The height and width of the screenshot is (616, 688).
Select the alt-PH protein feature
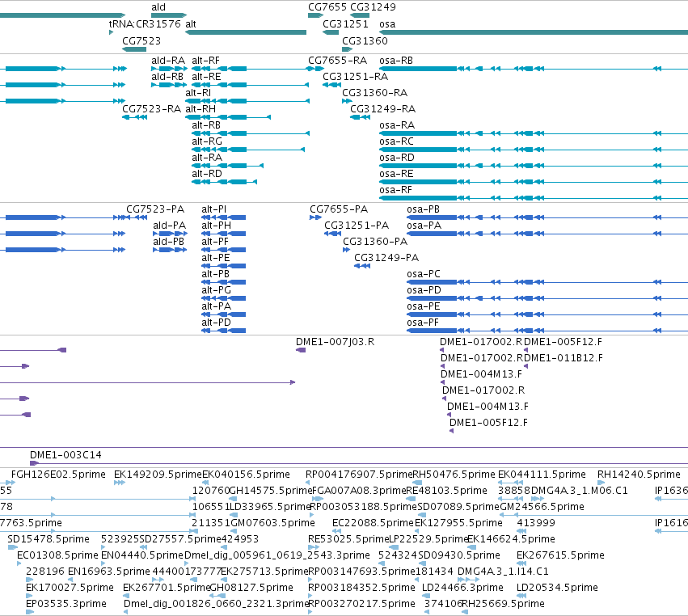223,234
